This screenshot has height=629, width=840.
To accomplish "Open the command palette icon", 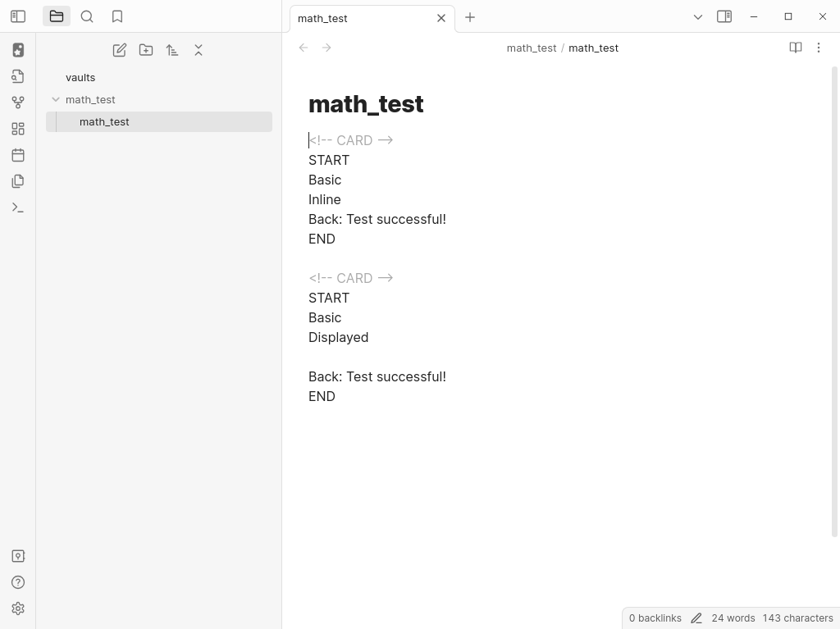I will tap(18, 207).
